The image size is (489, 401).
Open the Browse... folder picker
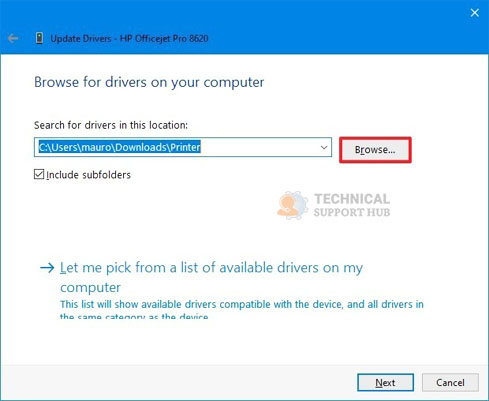click(x=375, y=150)
